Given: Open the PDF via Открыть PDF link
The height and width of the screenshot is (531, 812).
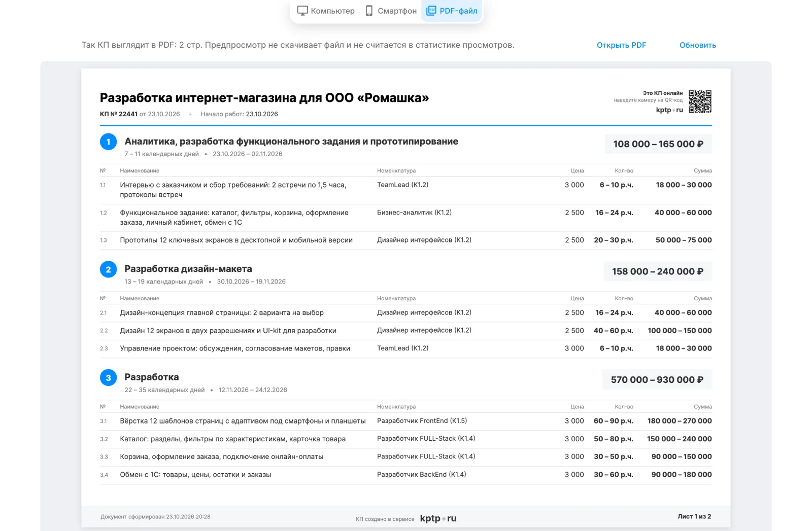Looking at the screenshot, I should (621, 45).
